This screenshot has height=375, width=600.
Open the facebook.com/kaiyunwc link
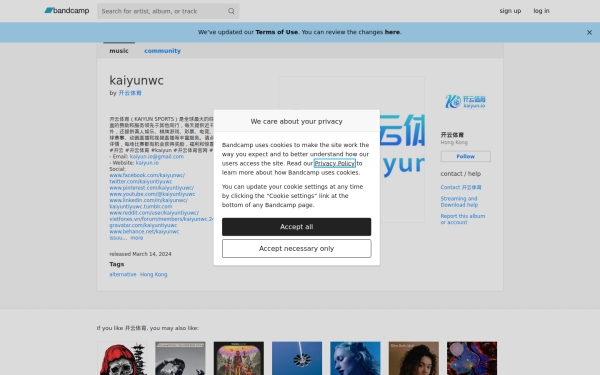[x=147, y=175]
